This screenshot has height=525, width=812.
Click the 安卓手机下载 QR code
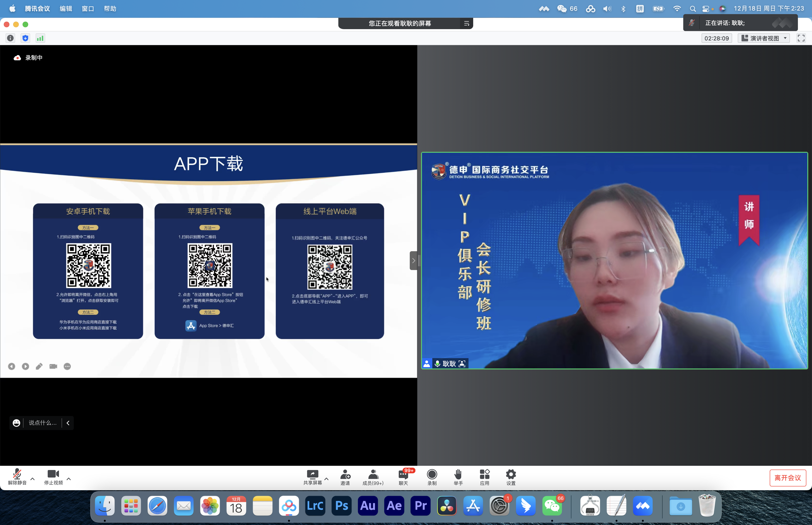coord(89,266)
